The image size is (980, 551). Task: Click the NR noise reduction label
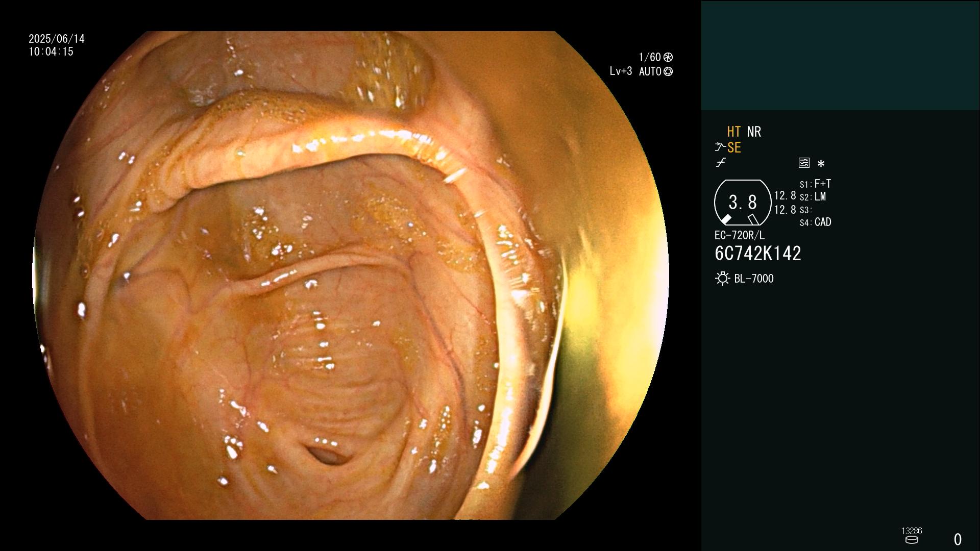[754, 132]
